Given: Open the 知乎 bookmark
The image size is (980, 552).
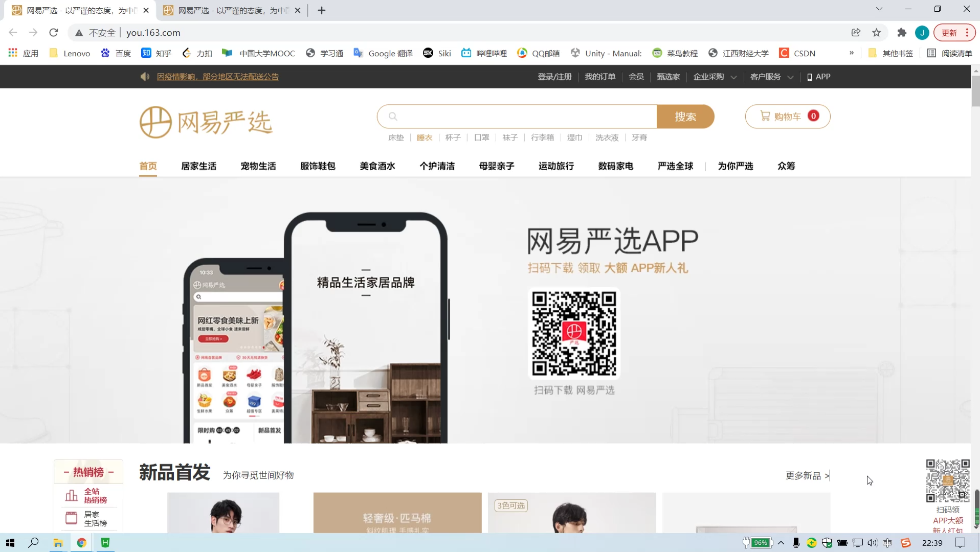Looking at the screenshot, I should coord(157,53).
